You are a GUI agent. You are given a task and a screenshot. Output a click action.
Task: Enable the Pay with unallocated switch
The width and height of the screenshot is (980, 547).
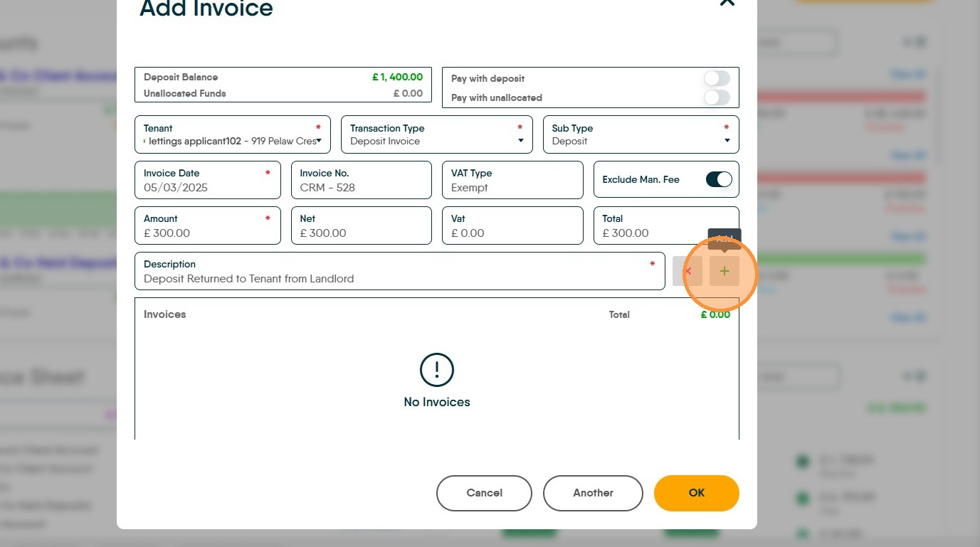pos(717,97)
